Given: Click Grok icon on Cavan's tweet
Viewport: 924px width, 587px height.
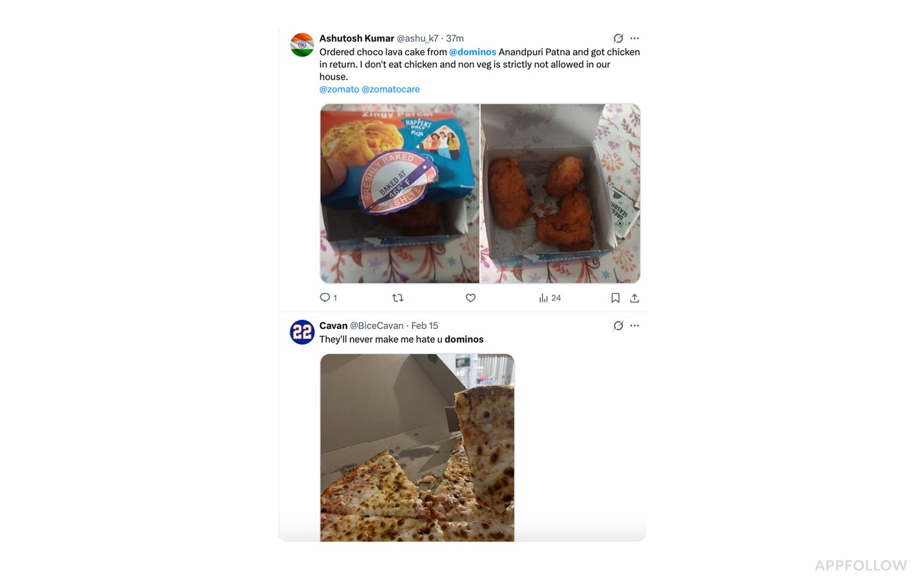Looking at the screenshot, I should 618,326.
